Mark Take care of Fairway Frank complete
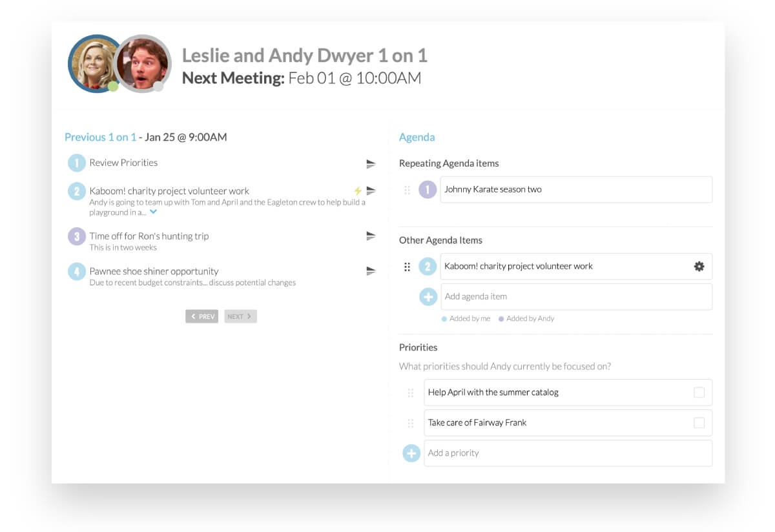The height and width of the screenshot is (532, 775). pos(699,422)
